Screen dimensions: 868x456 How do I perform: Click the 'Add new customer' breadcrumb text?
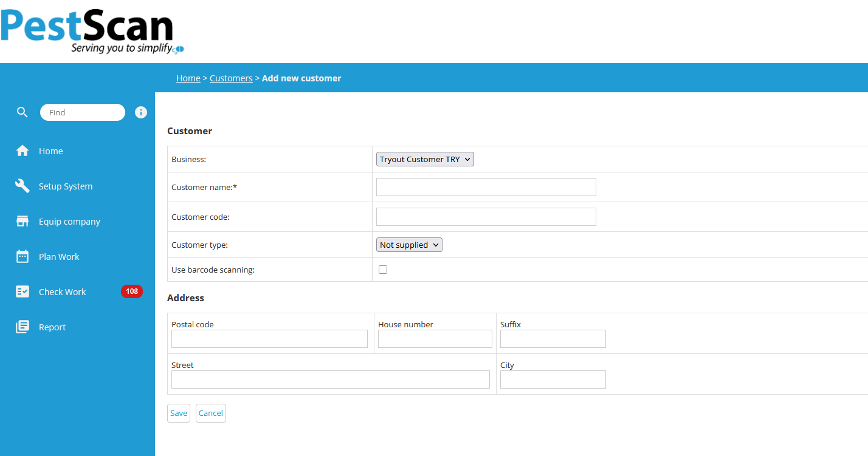[x=301, y=78]
